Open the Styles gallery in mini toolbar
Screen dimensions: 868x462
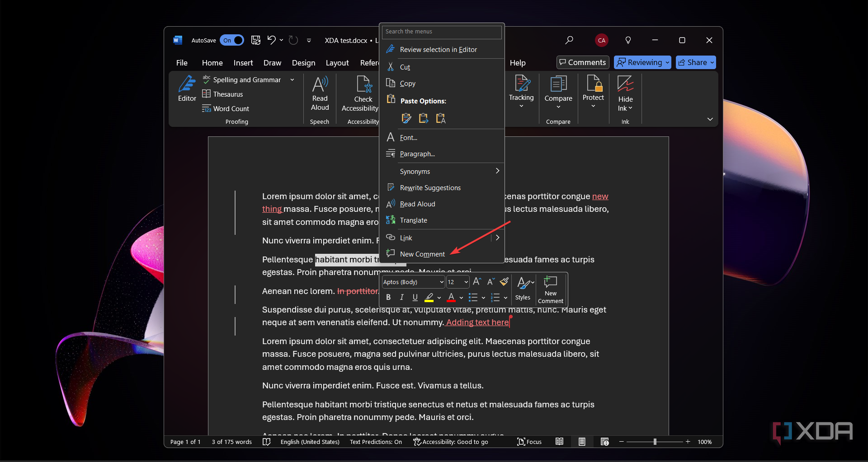click(524, 289)
